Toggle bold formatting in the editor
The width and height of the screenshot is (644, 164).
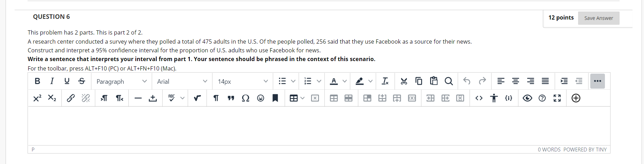(x=37, y=81)
